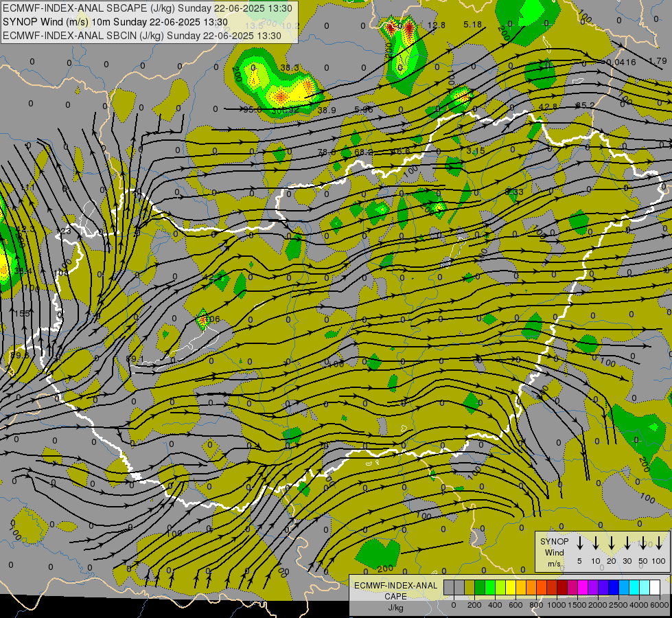Screen dimensions: 672x618
Task: Click the '78.6' value on the map
Action: (327, 152)
